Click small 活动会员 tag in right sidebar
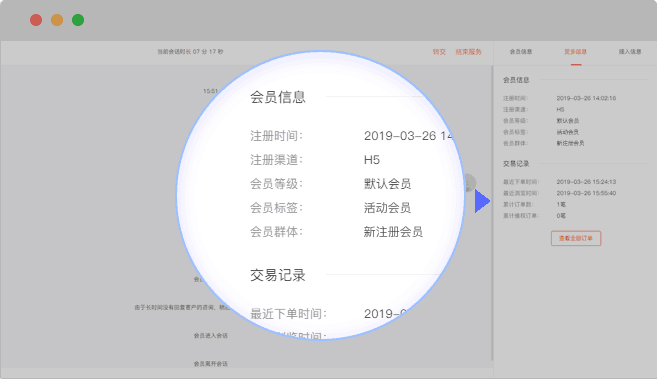Viewport: 657px width, 380px height. click(568, 132)
